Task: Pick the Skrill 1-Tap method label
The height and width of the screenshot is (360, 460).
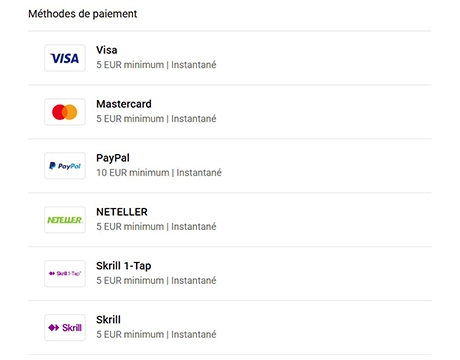Action: pyautogui.click(x=124, y=266)
